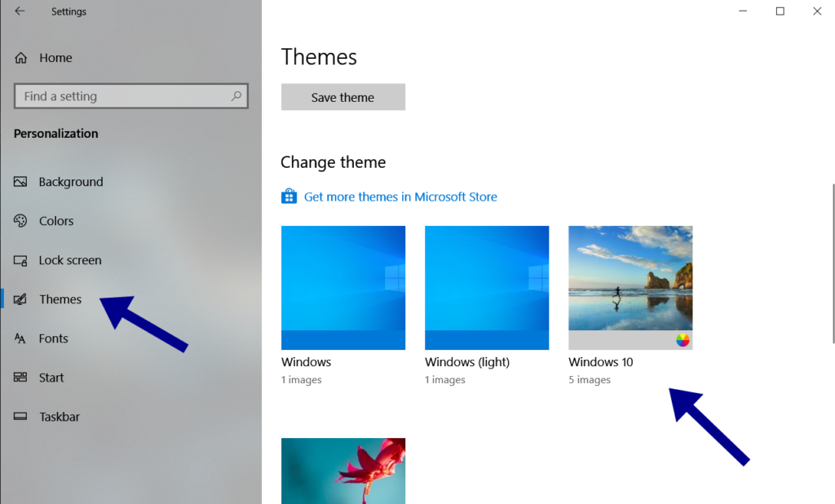Screen dimensions: 835x504
Task: Click the magnifier in the search box
Action: (x=236, y=95)
